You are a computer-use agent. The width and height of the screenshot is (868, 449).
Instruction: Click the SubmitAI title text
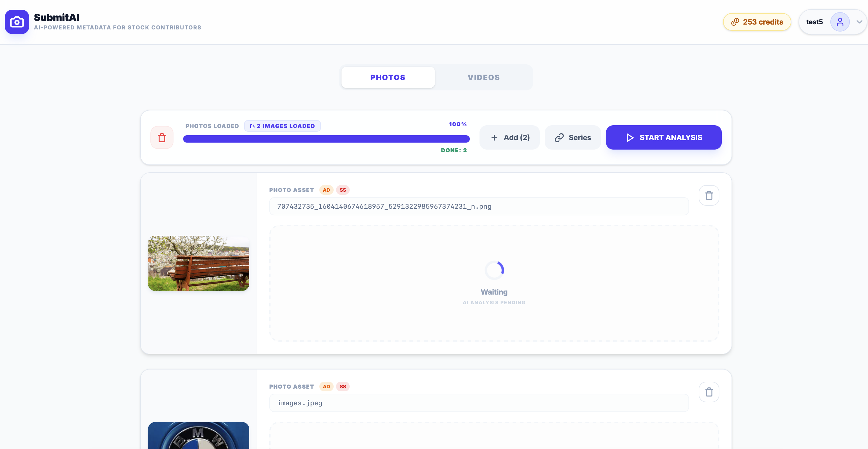coord(57,17)
